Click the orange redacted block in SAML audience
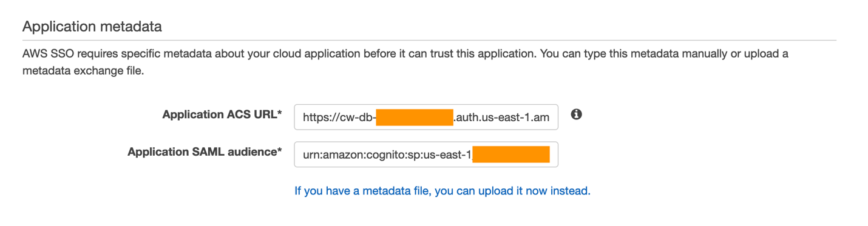Screen dimensions: 868x226 point(511,155)
